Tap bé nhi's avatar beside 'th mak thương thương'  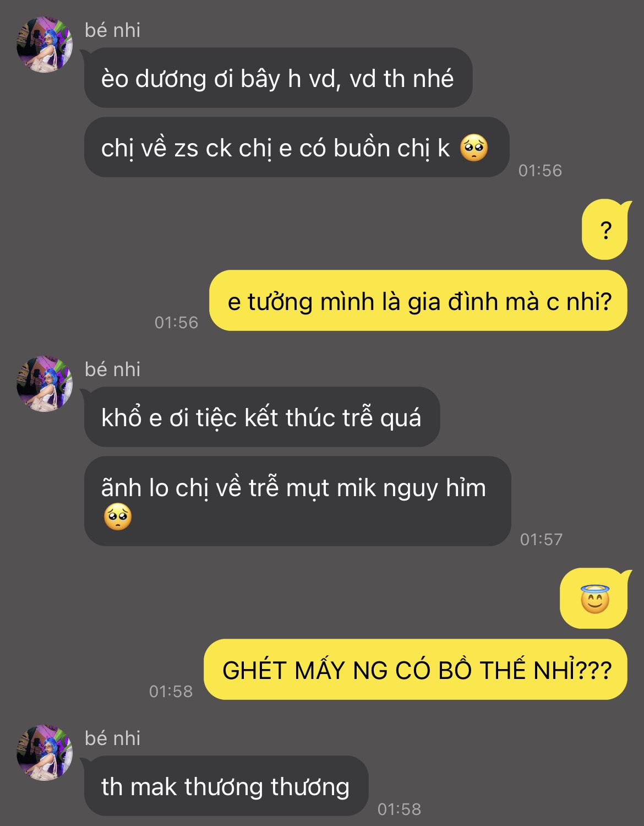[x=45, y=752]
